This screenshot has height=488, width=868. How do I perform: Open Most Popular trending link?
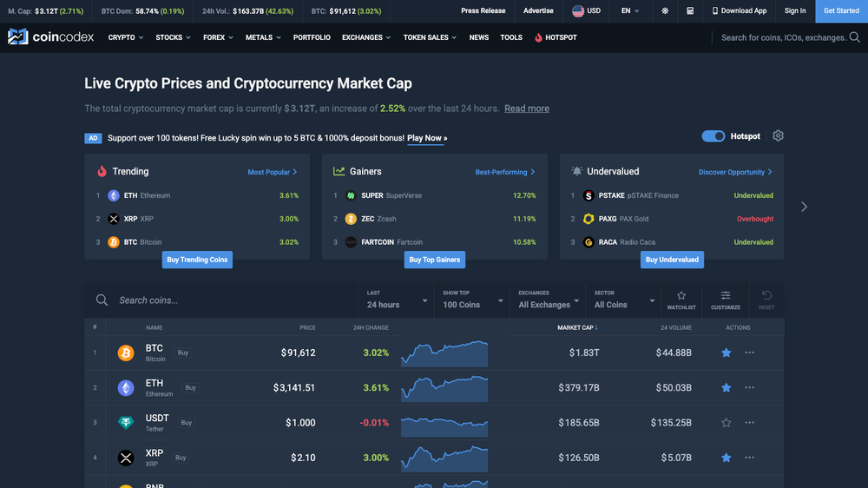tap(273, 172)
